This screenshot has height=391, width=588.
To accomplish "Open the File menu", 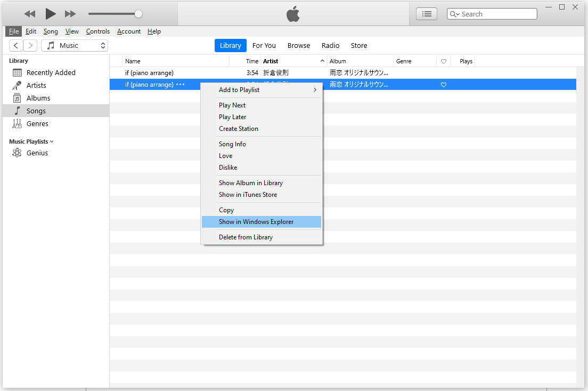I will pos(13,31).
